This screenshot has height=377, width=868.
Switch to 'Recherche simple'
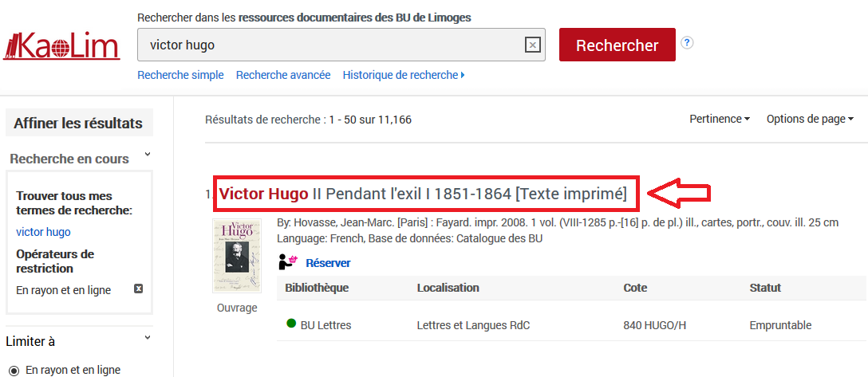coord(180,75)
